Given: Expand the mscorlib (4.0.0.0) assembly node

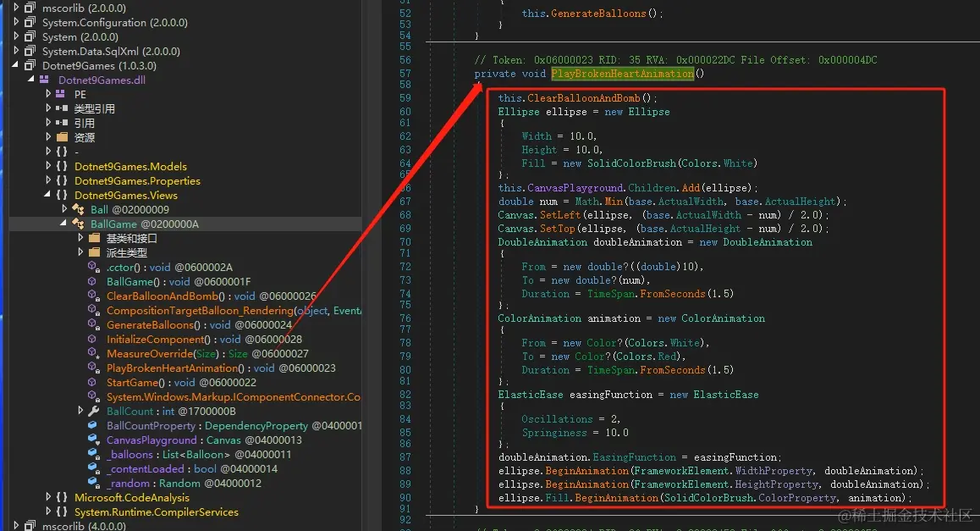Looking at the screenshot, I should (15, 525).
